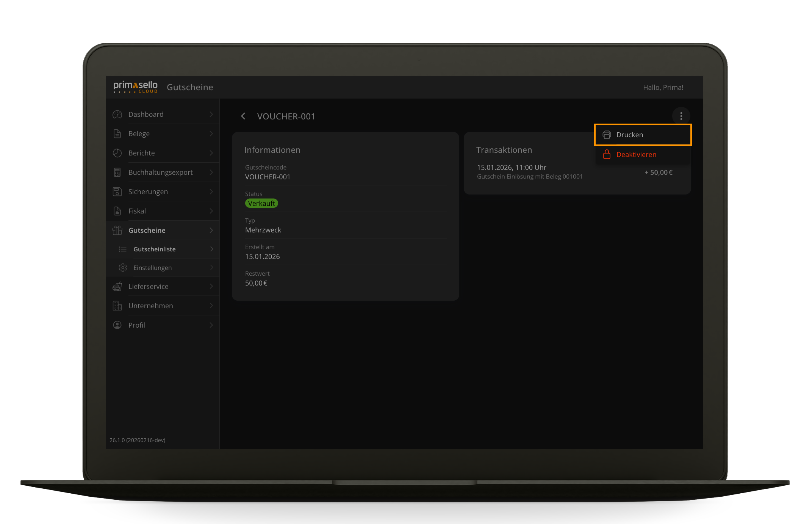812x524 pixels.
Task: Click the + 50,00 € transaction amount
Action: [659, 172]
